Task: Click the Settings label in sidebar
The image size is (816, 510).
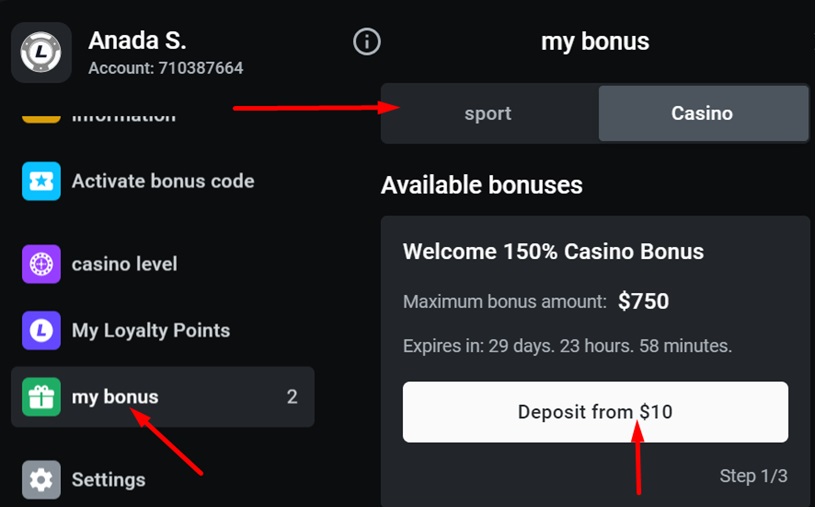Action: [109, 480]
